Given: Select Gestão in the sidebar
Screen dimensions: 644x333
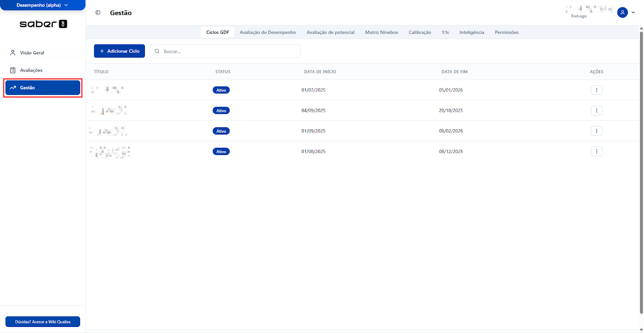Looking at the screenshot, I should pos(43,88).
